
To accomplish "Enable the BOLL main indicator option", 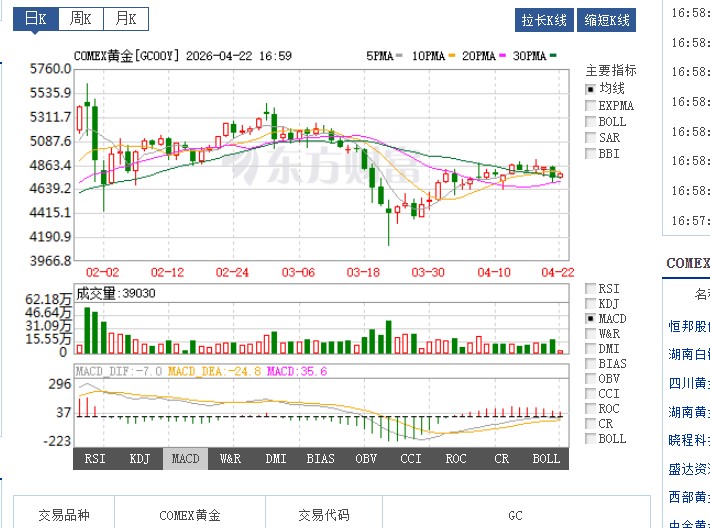I will click(x=590, y=122).
